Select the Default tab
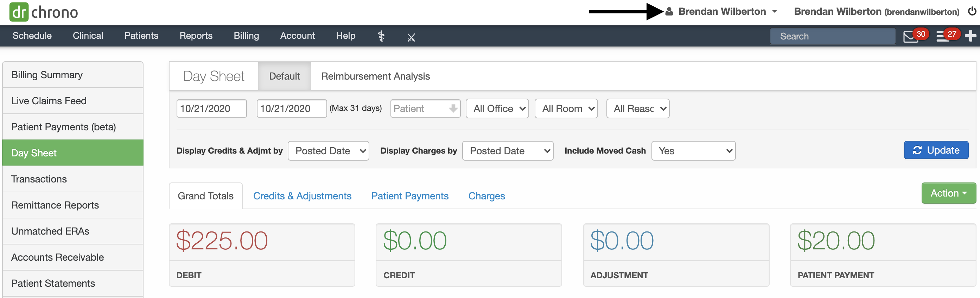 (x=284, y=76)
